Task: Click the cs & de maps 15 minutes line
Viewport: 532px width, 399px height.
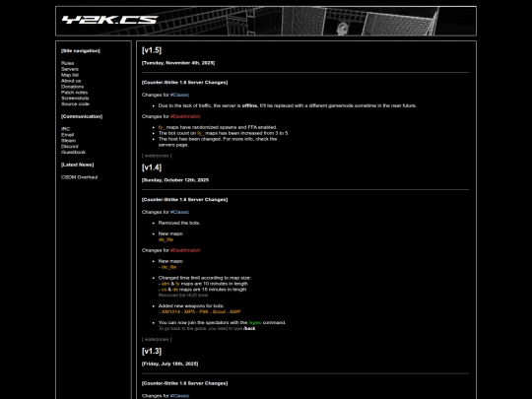Action: pos(202,290)
